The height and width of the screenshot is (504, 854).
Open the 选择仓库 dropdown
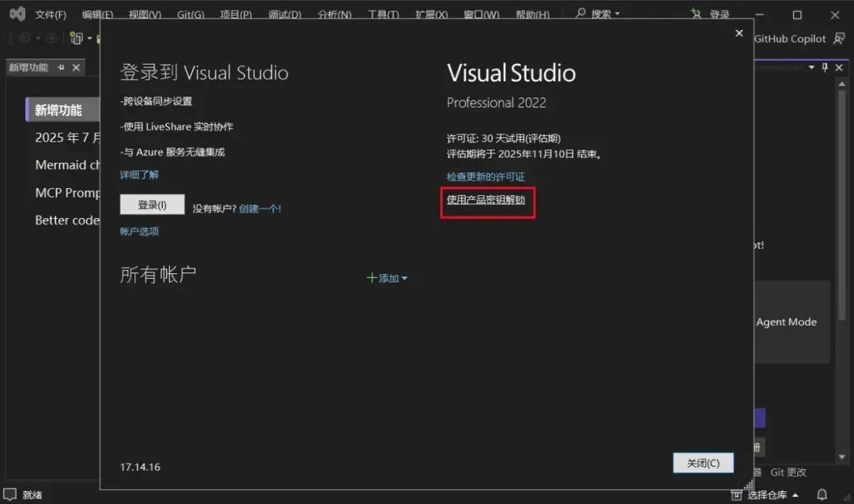click(773, 495)
